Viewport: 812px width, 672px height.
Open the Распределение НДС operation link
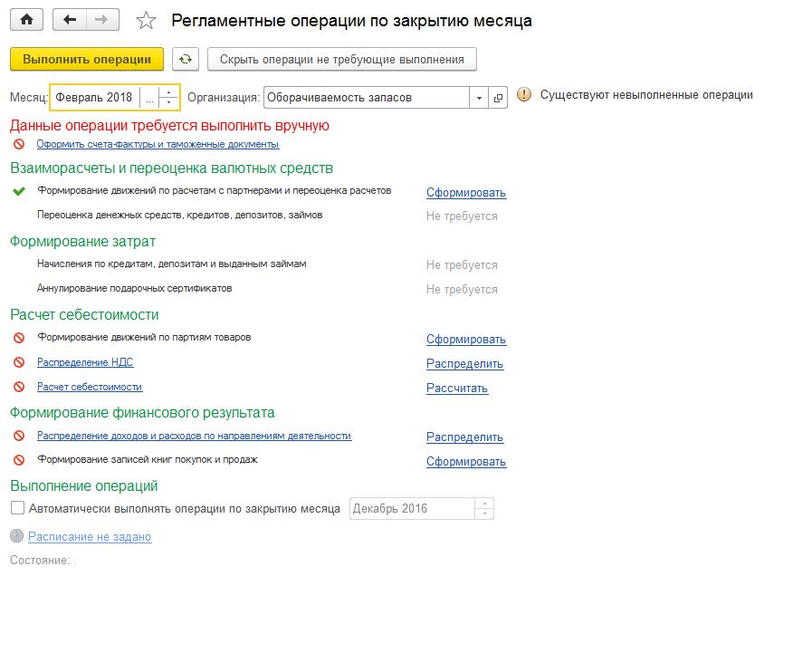85,362
